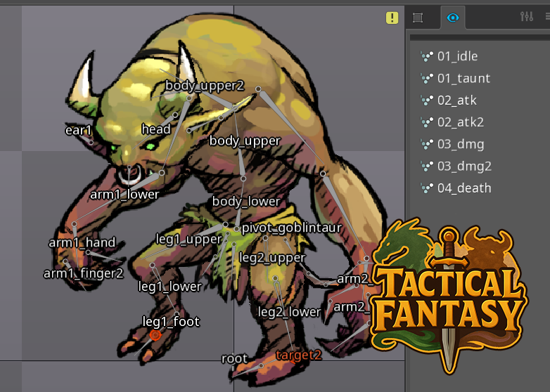Select the leg1_upper bone label
This screenshot has height=392, width=550.
pos(188,240)
